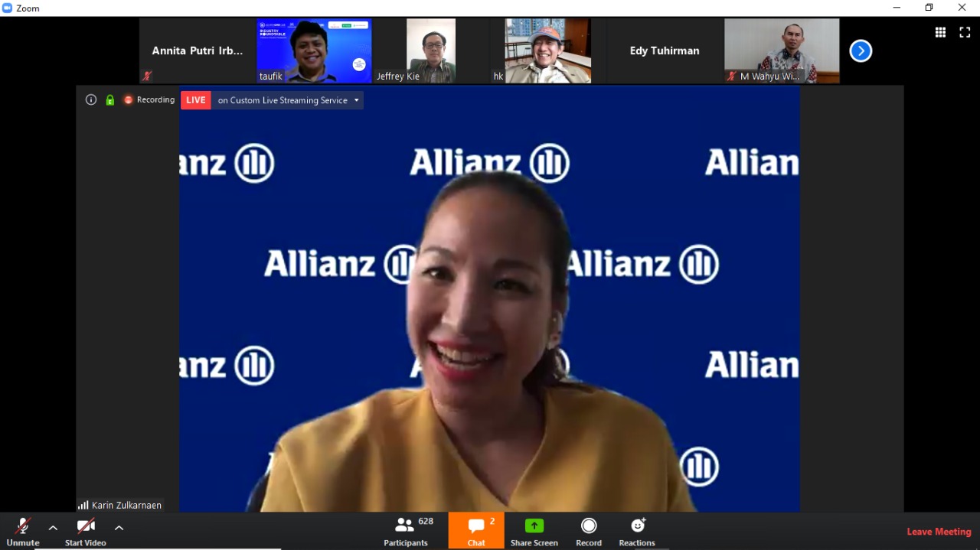This screenshot has width=980, height=550.
Task: Click the green Share Screen button
Action: click(534, 531)
